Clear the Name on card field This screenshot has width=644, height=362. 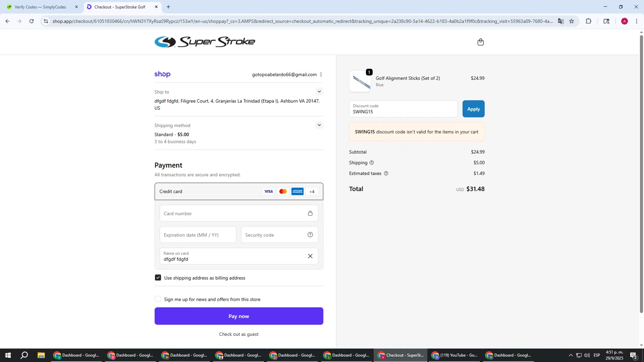[310, 256]
